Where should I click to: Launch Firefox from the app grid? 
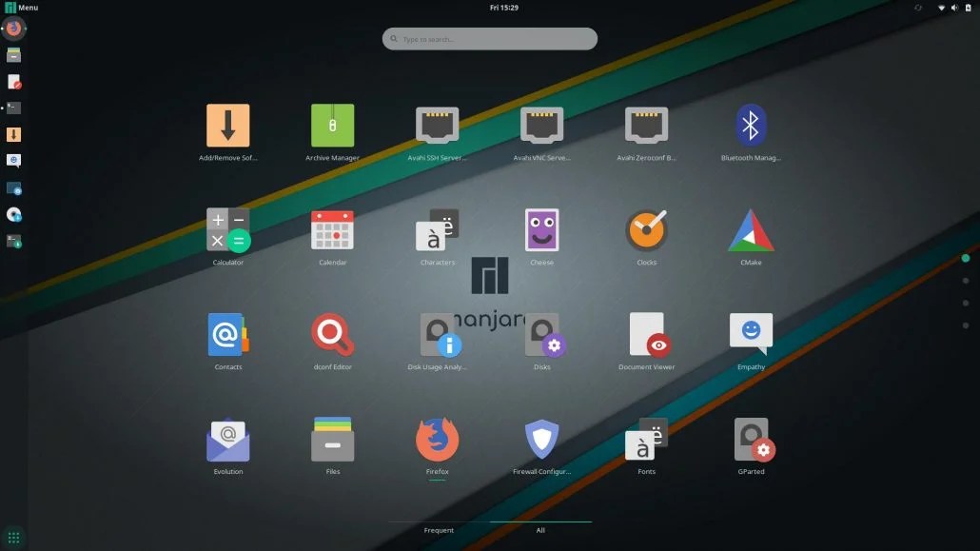tap(437, 445)
